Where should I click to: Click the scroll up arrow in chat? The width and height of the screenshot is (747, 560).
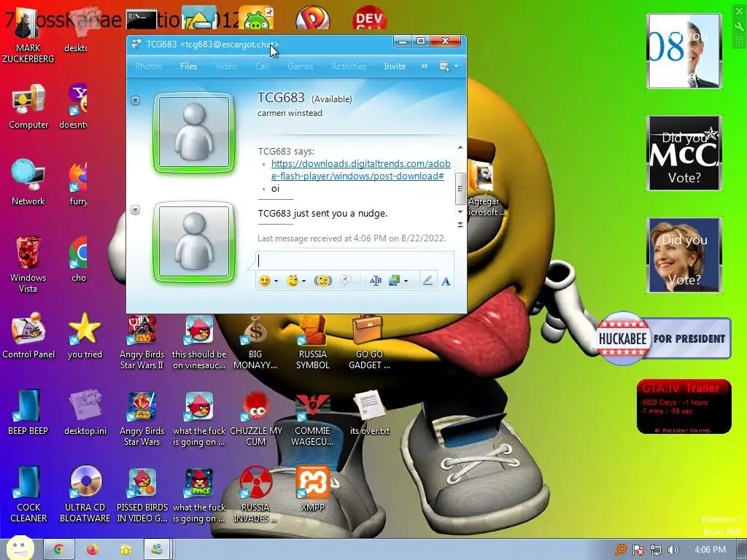[x=460, y=147]
